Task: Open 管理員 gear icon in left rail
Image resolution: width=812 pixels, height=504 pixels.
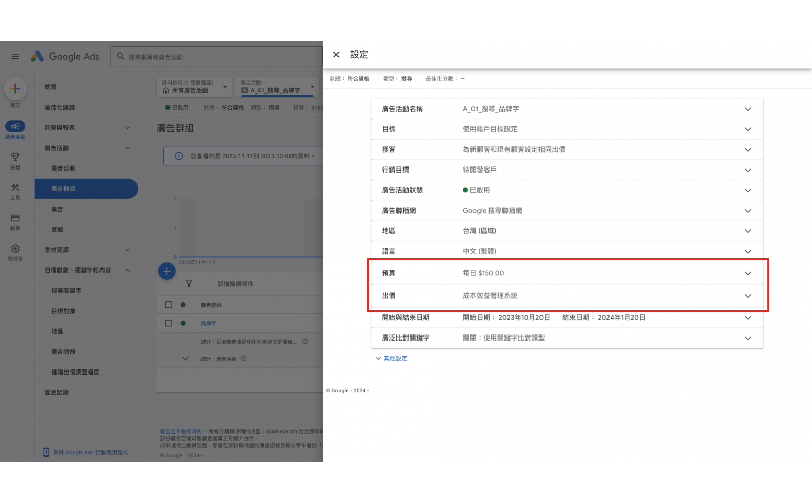Action: point(15,248)
